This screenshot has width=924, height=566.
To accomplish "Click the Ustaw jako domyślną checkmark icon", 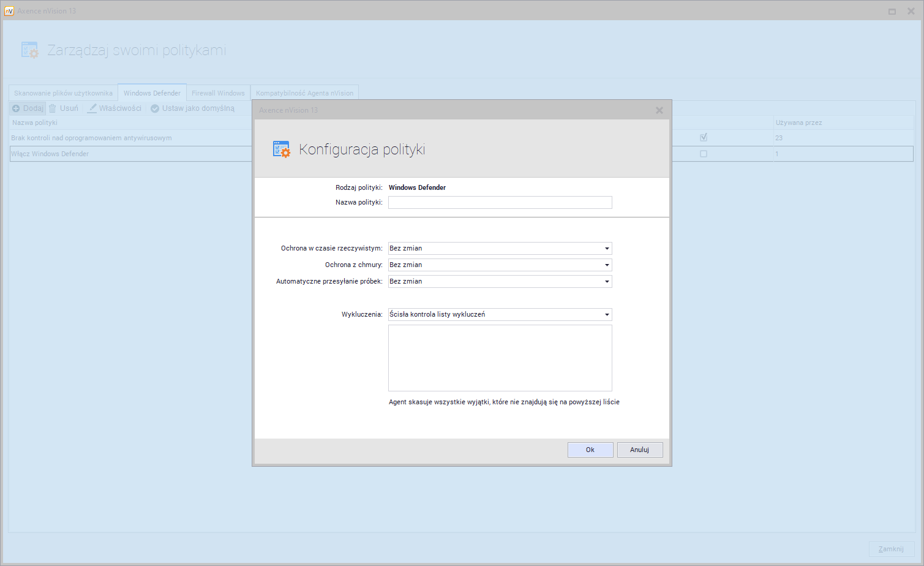I will point(155,108).
